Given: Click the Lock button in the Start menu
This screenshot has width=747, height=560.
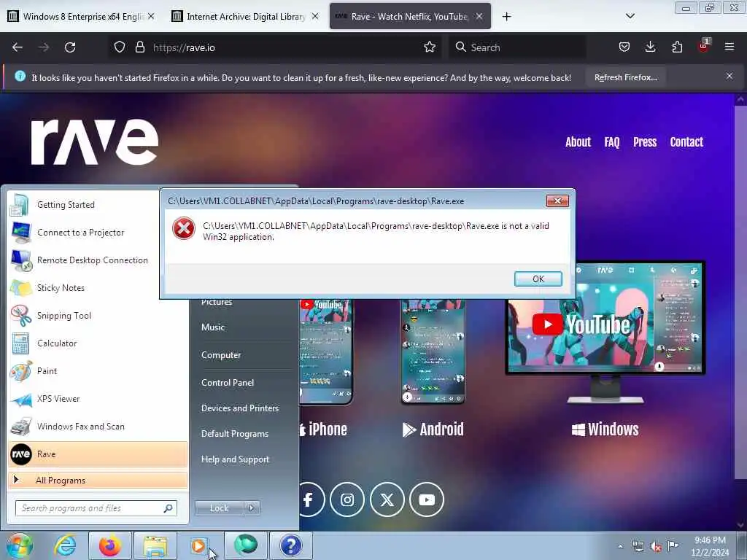Looking at the screenshot, I should coord(219,508).
